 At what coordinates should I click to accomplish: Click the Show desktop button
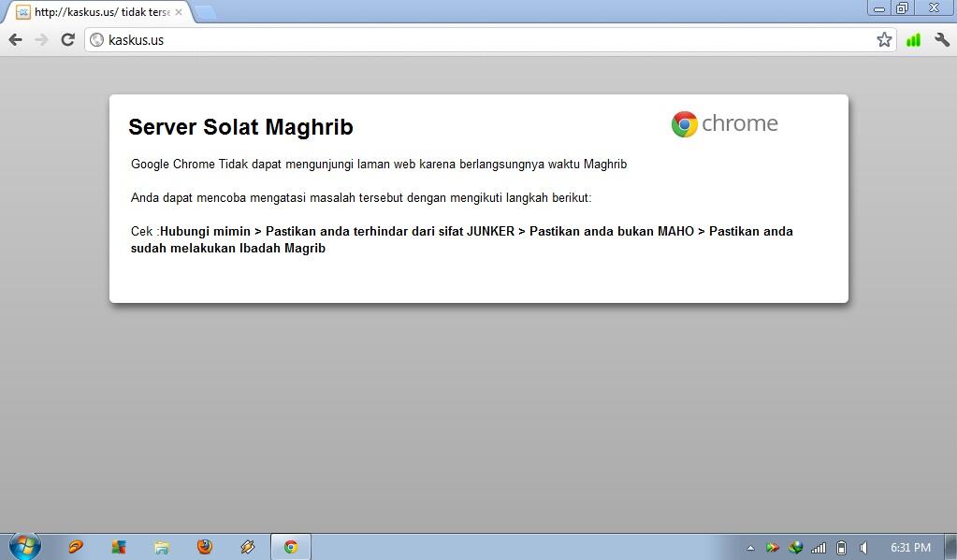pos(950,547)
